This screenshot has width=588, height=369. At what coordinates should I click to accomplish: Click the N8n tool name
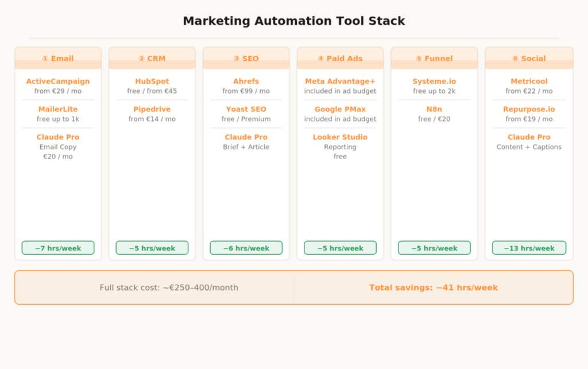[x=434, y=109]
